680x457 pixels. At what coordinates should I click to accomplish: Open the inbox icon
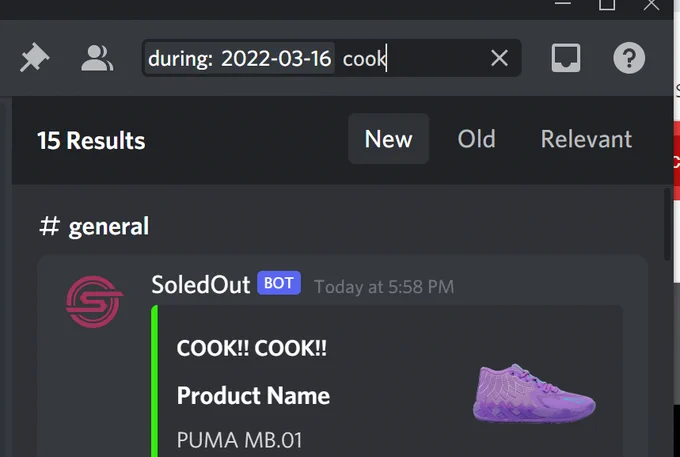coord(566,58)
